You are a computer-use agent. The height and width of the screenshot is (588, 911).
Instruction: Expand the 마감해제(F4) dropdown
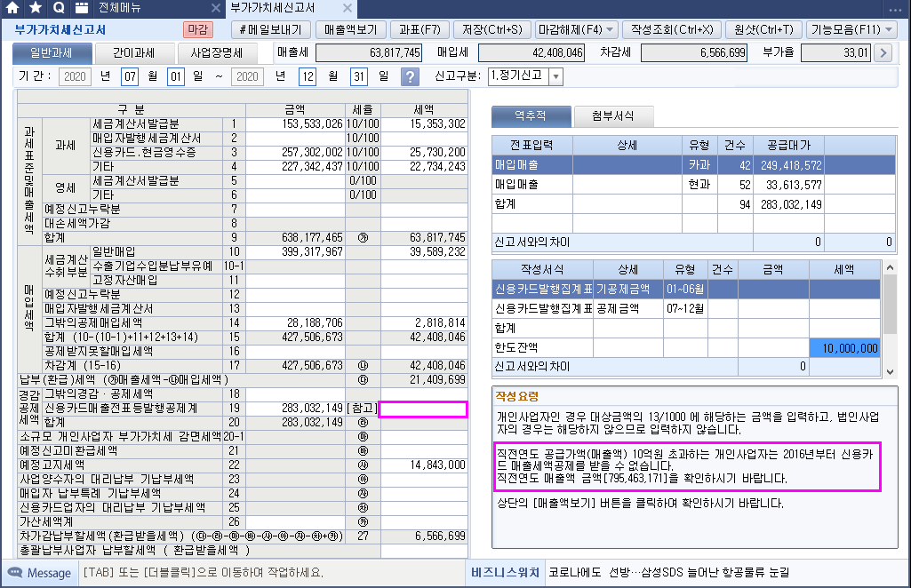pyautogui.click(x=610, y=29)
